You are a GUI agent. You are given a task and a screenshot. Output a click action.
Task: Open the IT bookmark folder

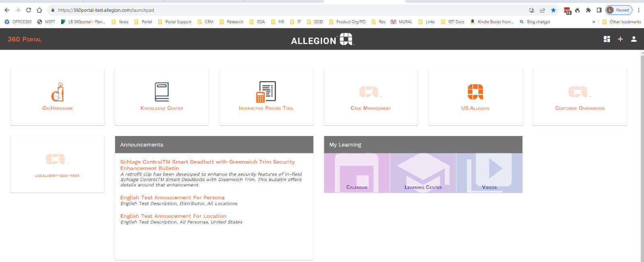coord(295,22)
